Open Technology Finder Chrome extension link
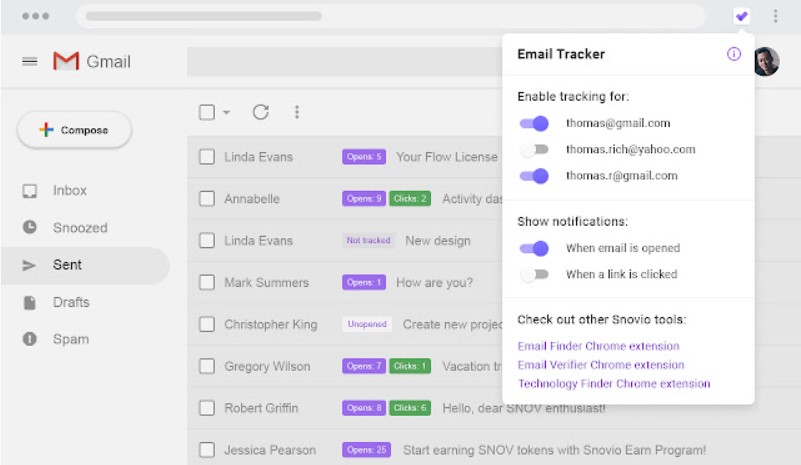Image resolution: width=801 pixels, height=465 pixels. tap(614, 384)
